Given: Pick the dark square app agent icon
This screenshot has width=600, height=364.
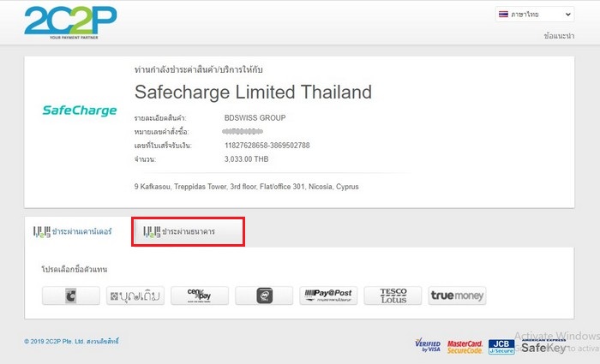Looking at the screenshot, I should 264,295.
